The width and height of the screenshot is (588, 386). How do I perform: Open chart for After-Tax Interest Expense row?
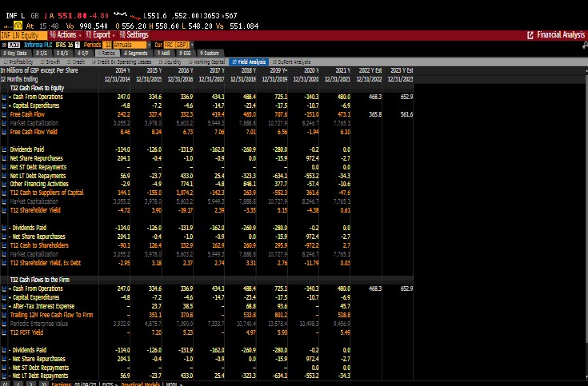(4, 306)
